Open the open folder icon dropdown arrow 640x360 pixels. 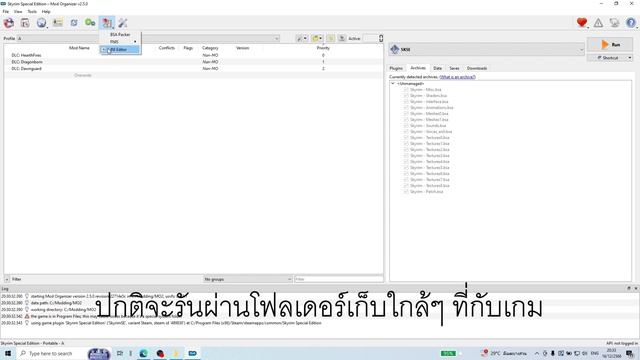coord(320,38)
